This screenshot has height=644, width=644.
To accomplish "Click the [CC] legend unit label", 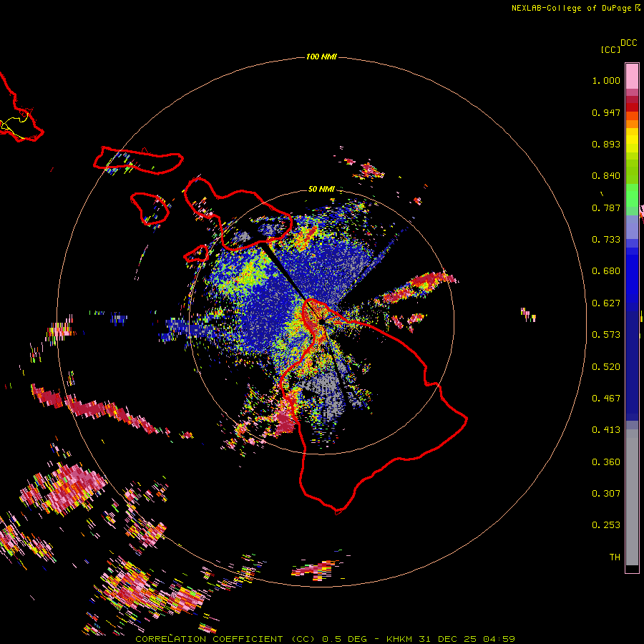I will [610, 49].
